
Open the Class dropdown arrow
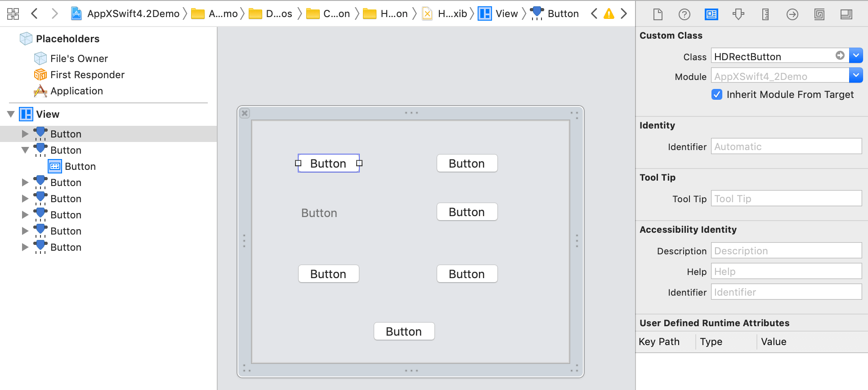tap(856, 56)
